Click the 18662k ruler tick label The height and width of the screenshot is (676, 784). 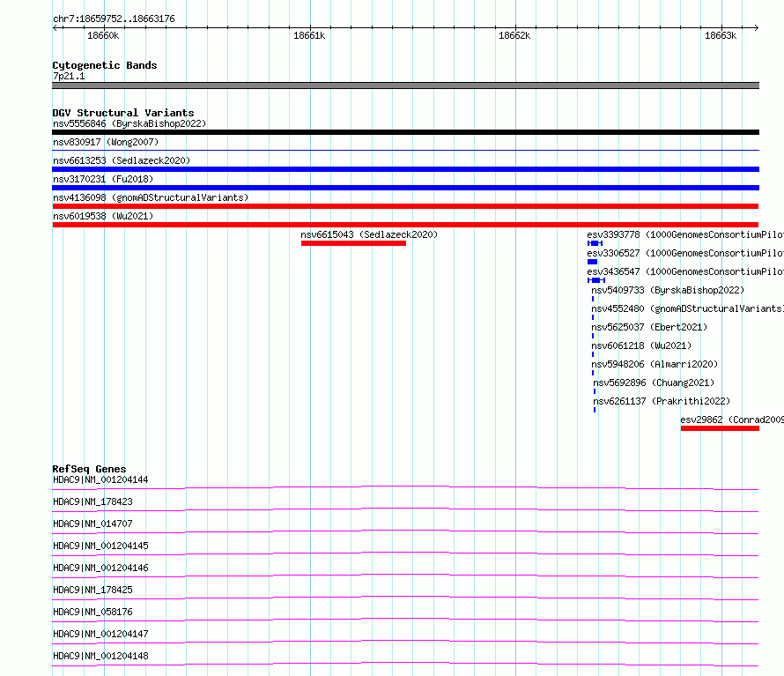pyautogui.click(x=514, y=35)
